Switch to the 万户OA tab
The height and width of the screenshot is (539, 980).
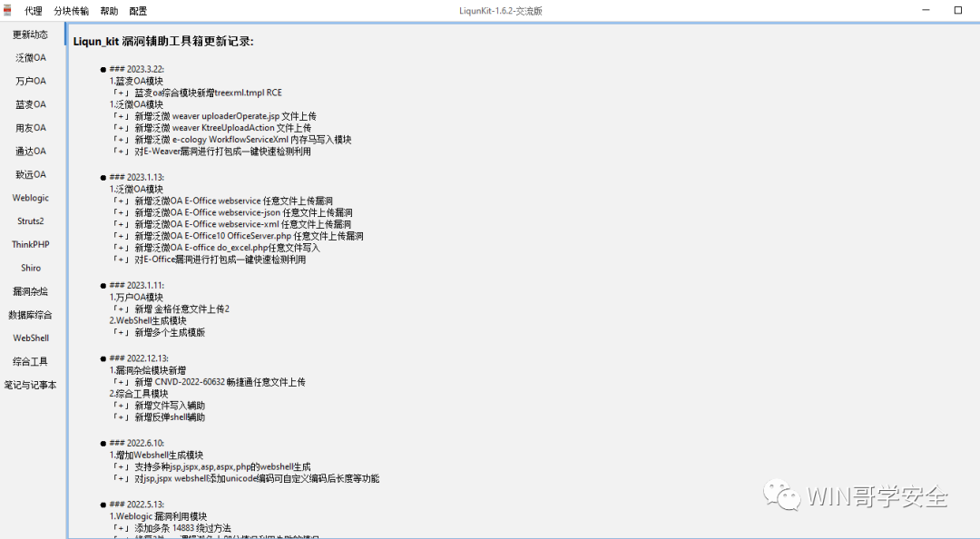tap(31, 81)
